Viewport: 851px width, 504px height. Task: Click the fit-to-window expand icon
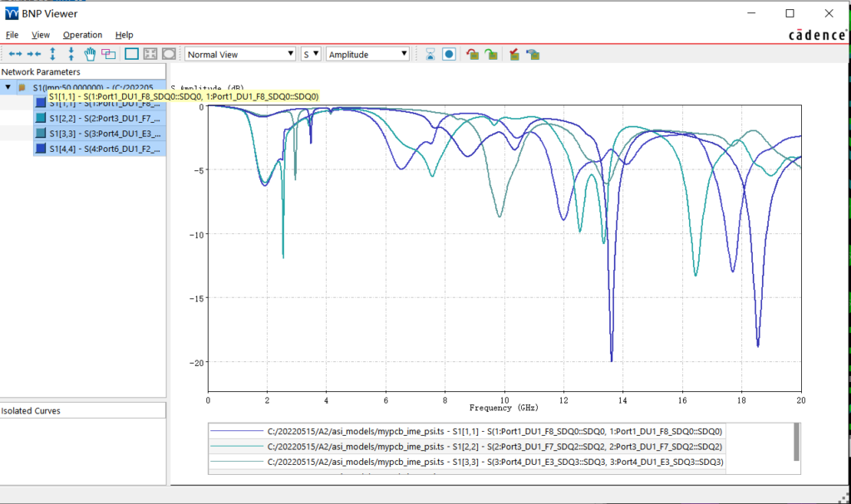tap(150, 54)
